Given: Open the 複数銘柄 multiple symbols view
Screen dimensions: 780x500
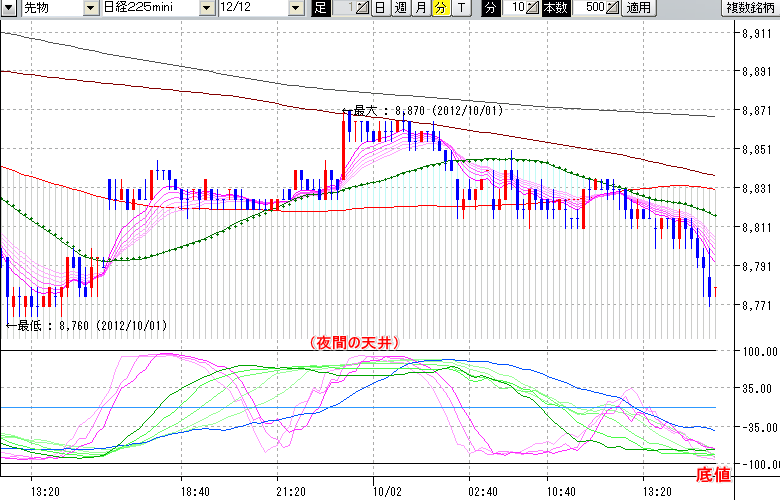Looking at the screenshot, I should [751, 8].
